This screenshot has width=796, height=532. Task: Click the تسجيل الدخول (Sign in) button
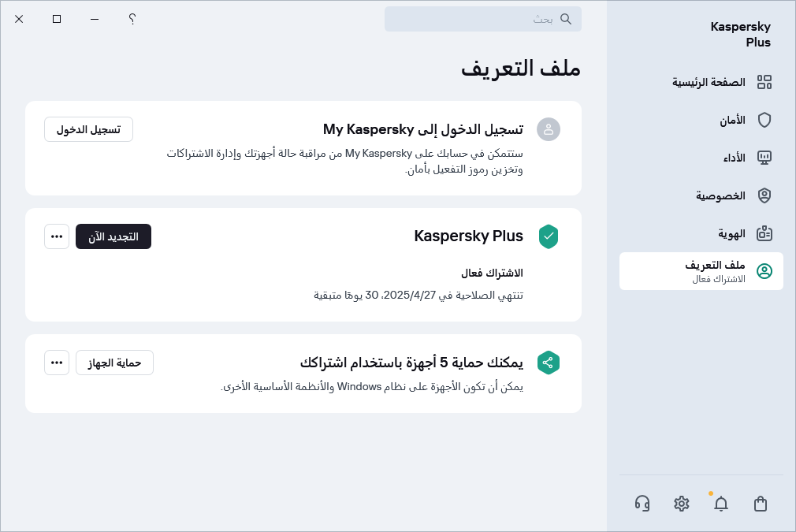tap(88, 129)
